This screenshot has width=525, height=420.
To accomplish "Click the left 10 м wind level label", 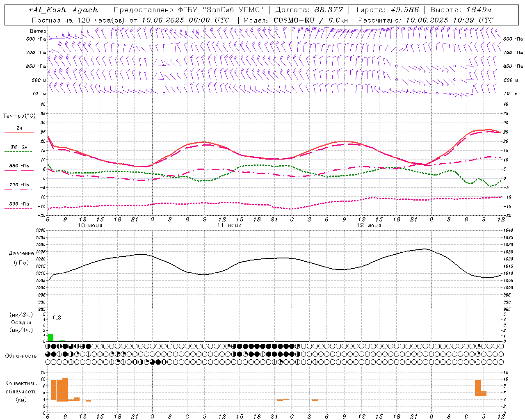I will point(39,94).
